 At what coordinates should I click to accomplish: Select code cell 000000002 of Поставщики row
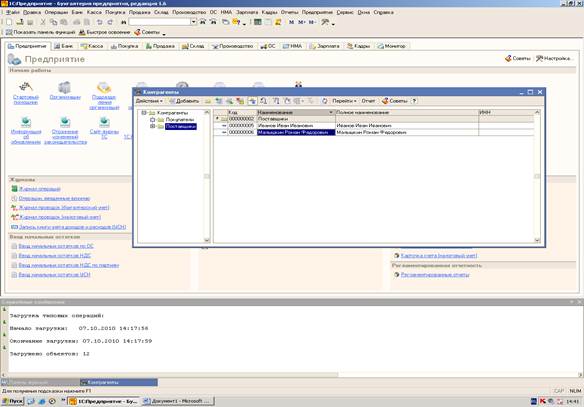tap(241, 119)
